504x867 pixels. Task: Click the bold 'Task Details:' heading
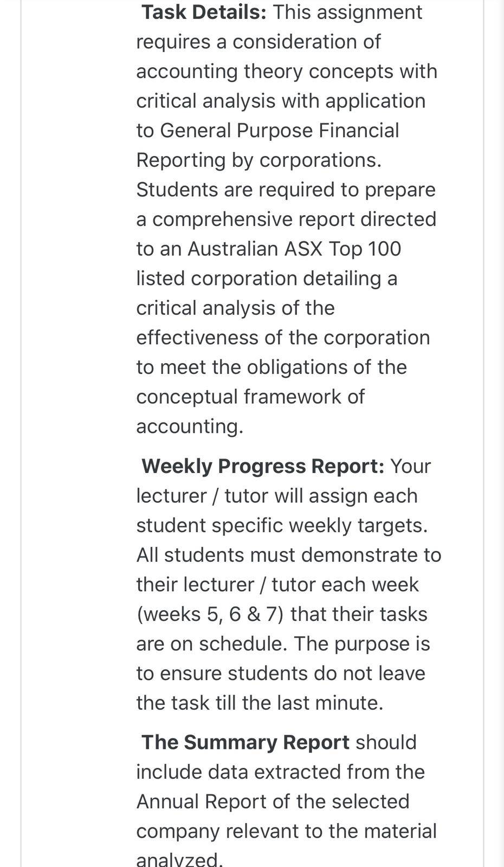(x=204, y=12)
